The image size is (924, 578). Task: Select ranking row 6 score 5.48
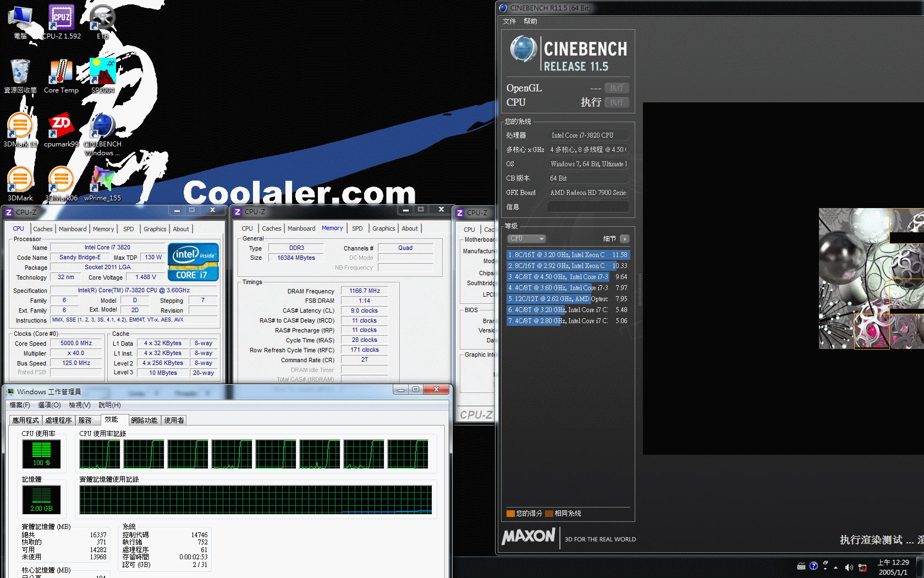568,309
